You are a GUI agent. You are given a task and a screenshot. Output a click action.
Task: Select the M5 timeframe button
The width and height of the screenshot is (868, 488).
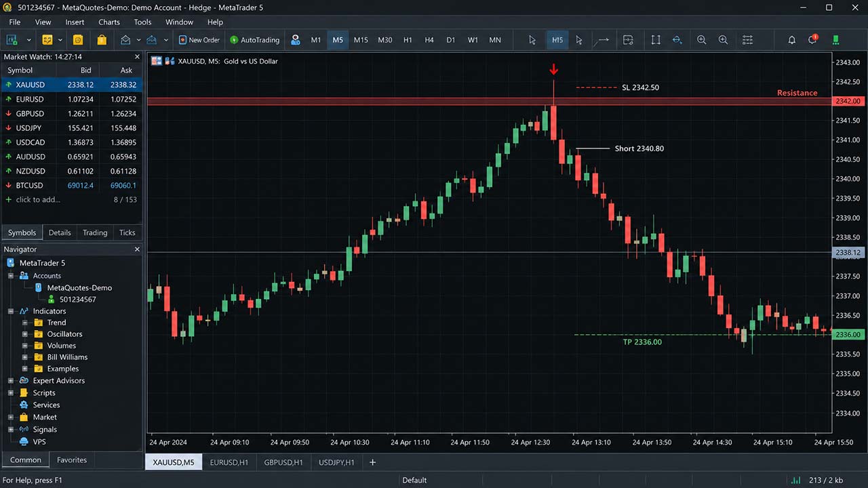(x=338, y=40)
